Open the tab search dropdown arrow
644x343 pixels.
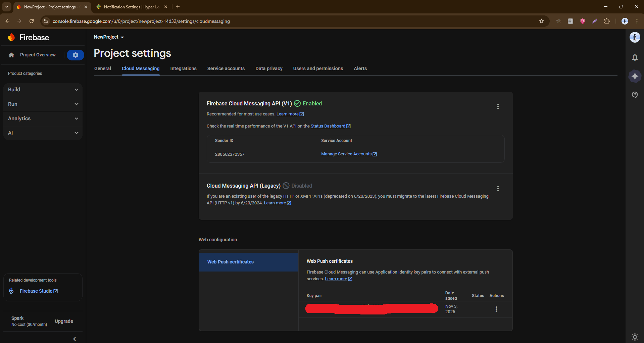[7, 7]
